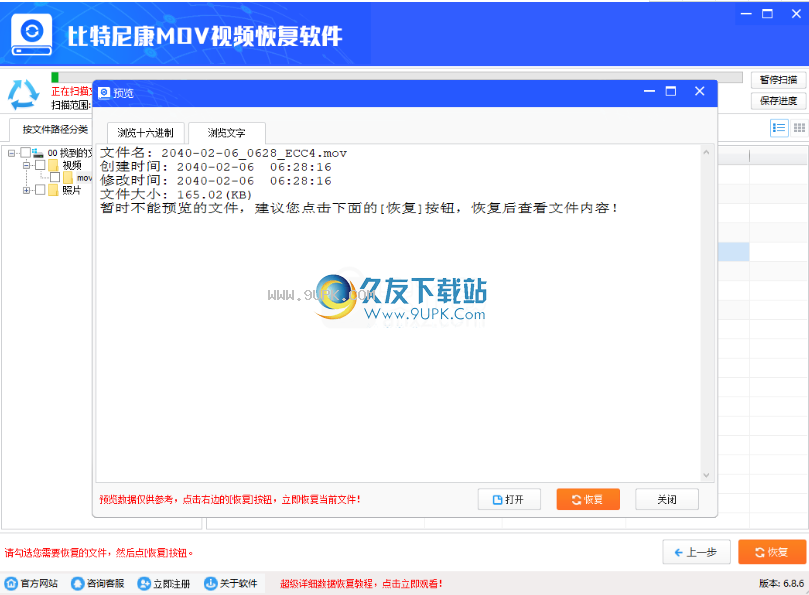Click the app logo in the title bar
The height and width of the screenshot is (595, 809).
[31, 35]
